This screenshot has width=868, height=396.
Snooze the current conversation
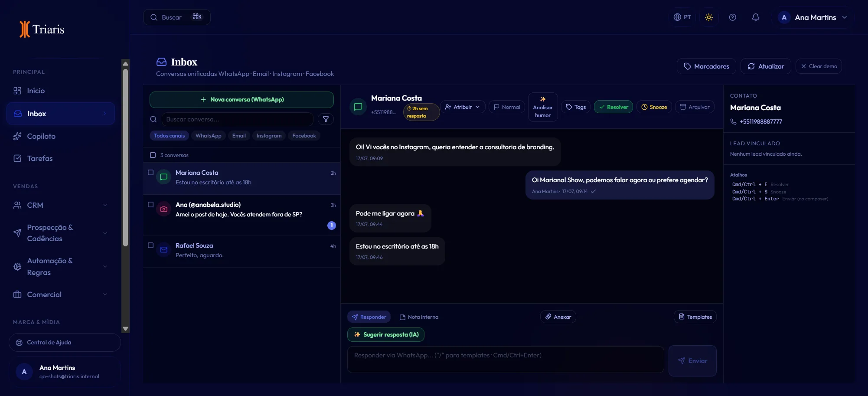(654, 107)
